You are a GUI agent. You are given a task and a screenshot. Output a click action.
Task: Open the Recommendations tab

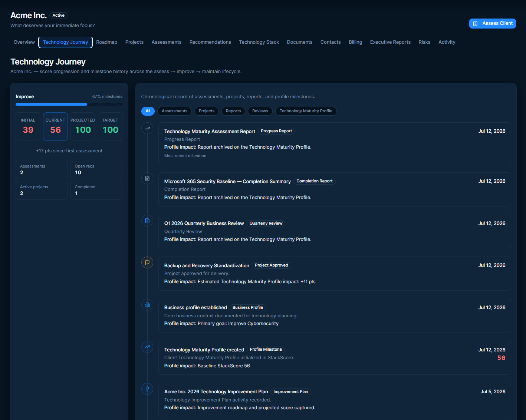point(210,42)
